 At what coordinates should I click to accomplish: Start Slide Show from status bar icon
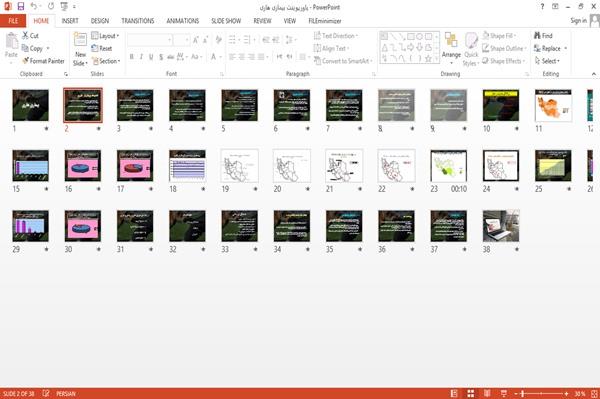tap(504, 393)
